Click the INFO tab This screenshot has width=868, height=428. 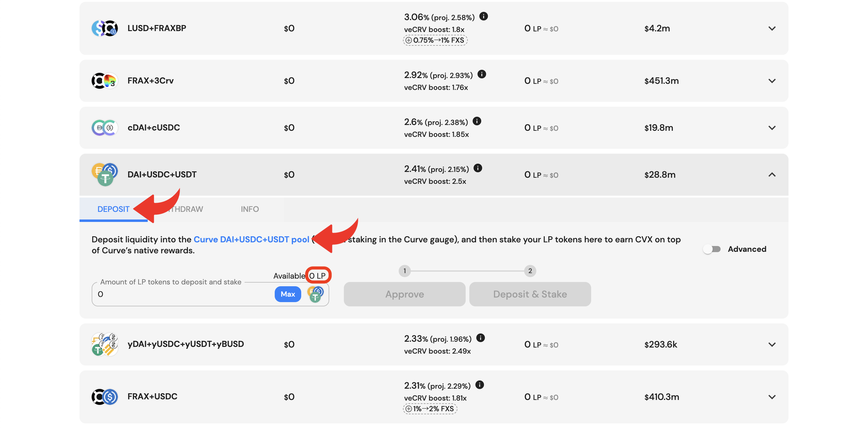click(x=249, y=209)
